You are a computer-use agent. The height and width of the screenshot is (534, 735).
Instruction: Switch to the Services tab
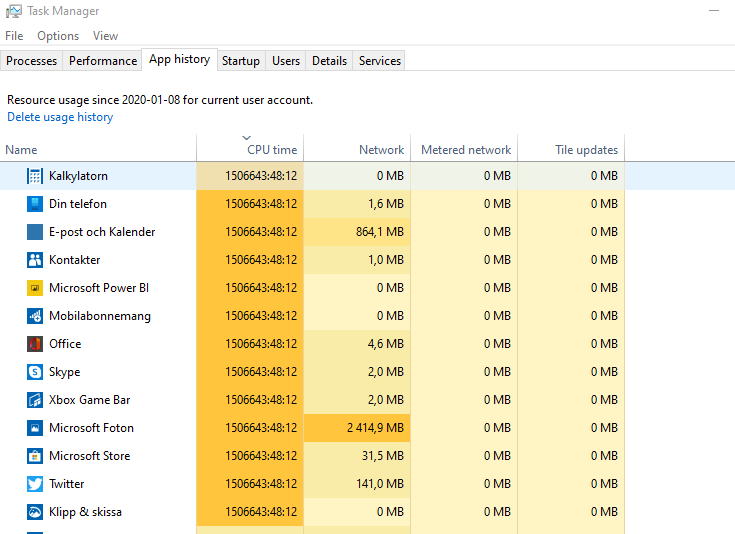point(380,61)
